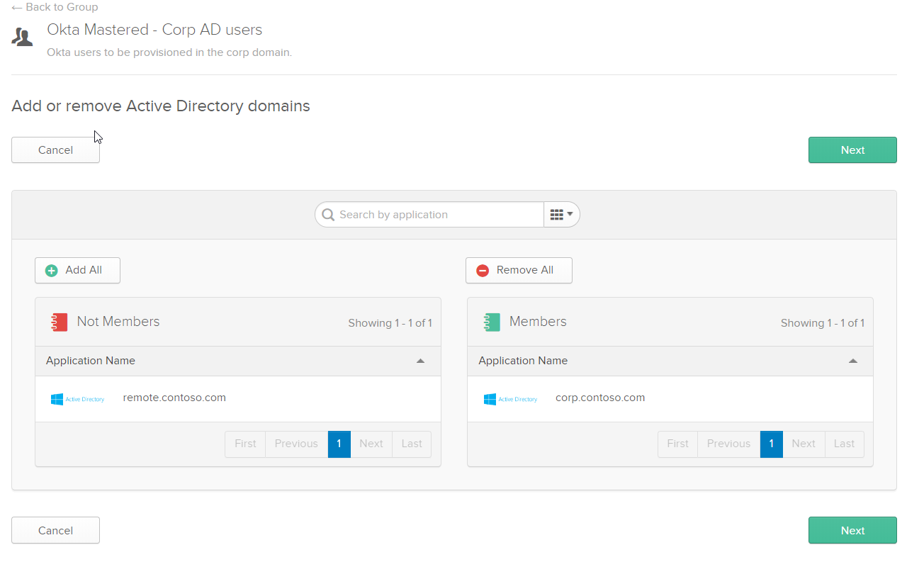Click Previous in Members pagination
Image resolution: width=924 pixels, height=579 pixels.
728,444
